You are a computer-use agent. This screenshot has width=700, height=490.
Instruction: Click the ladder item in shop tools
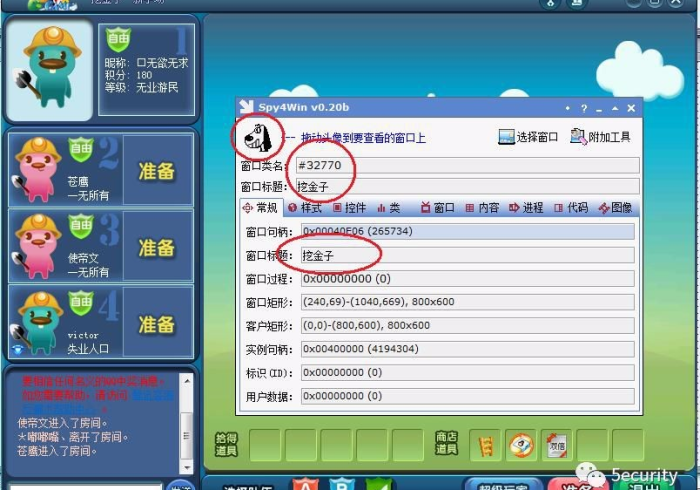point(484,444)
